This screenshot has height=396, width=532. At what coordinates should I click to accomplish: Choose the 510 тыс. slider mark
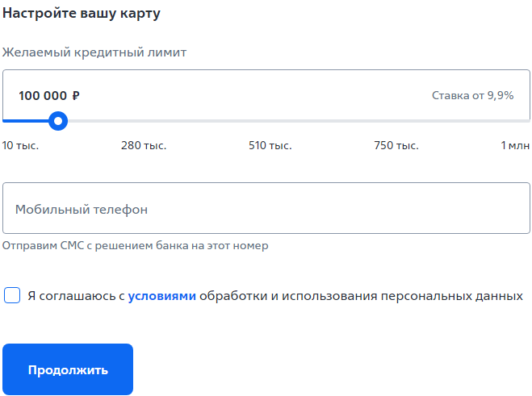pos(270,145)
